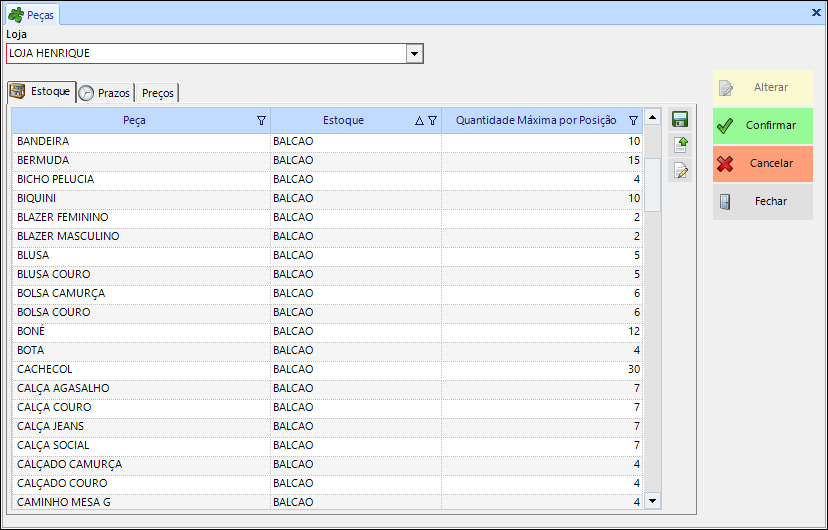Viewport: 828px width, 530px height.
Task: Click the green save disk icon
Action: coord(680,119)
